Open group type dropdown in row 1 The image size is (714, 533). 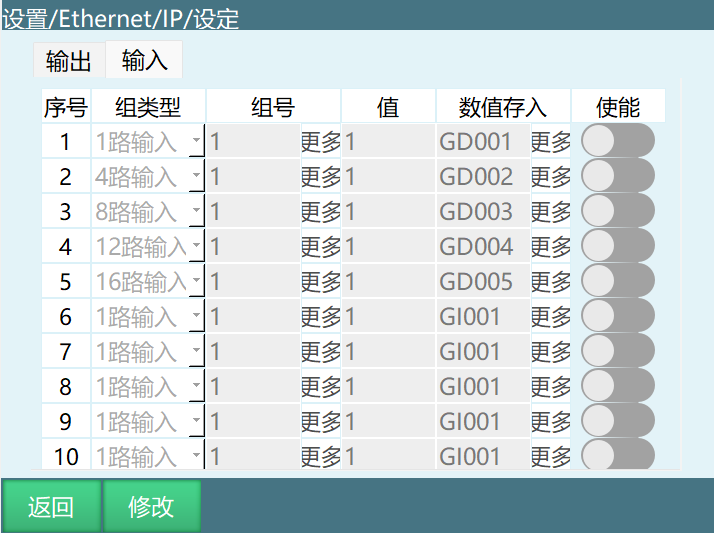click(x=148, y=141)
